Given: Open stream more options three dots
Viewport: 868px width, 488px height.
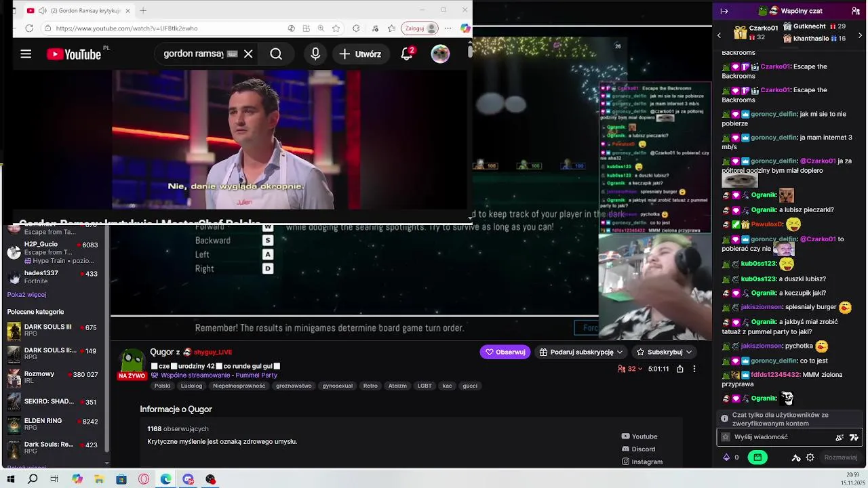Looking at the screenshot, I should coord(694,369).
